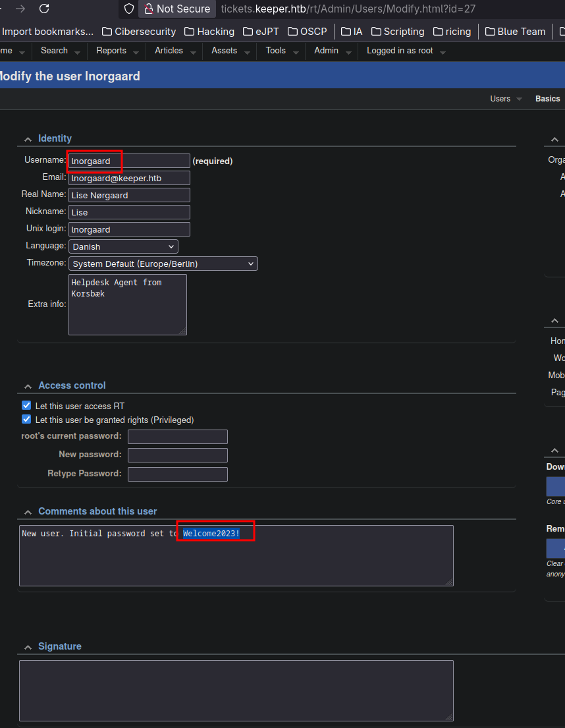565x728 pixels.
Task: Open the OSCP bookmark folder
Action: (x=307, y=32)
